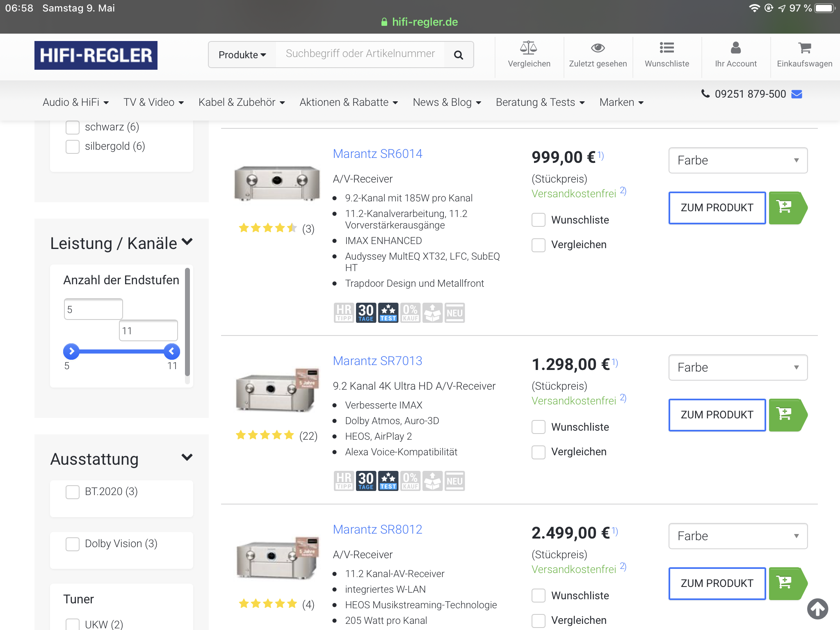The image size is (840, 630).
Task: Click the Endstufen filter scrollbar
Action: pyautogui.click(x=187, y=322)
